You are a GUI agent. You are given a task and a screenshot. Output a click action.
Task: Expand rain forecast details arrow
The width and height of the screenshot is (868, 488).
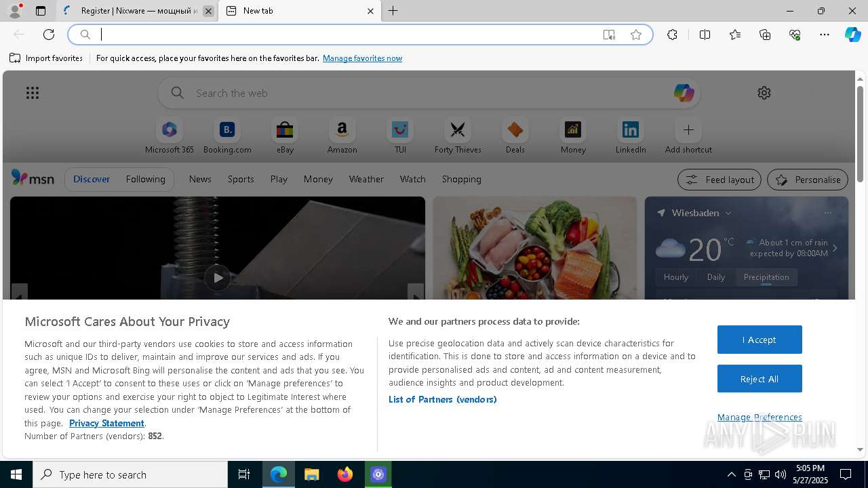pyautogui.click(x=835, y=248)
